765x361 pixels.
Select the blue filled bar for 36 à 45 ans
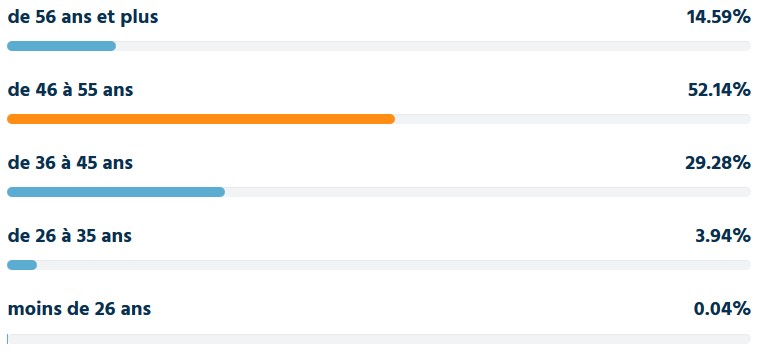tap(116, 192)
